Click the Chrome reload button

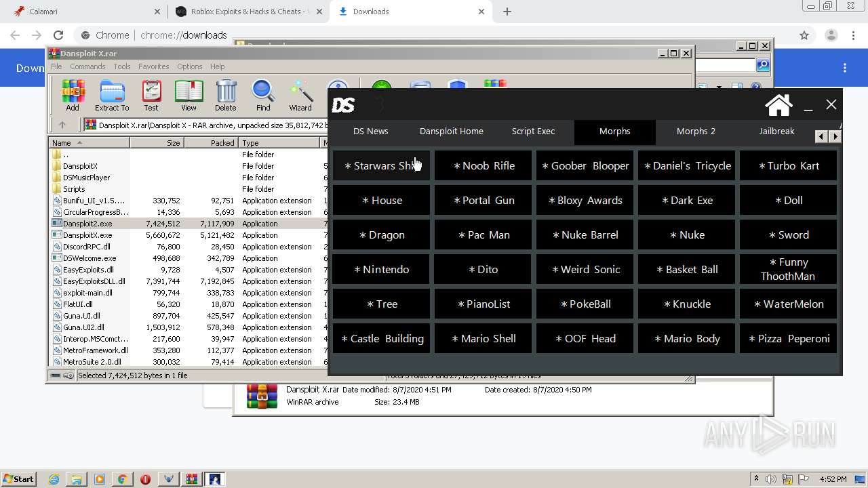(x=58, y=35)
